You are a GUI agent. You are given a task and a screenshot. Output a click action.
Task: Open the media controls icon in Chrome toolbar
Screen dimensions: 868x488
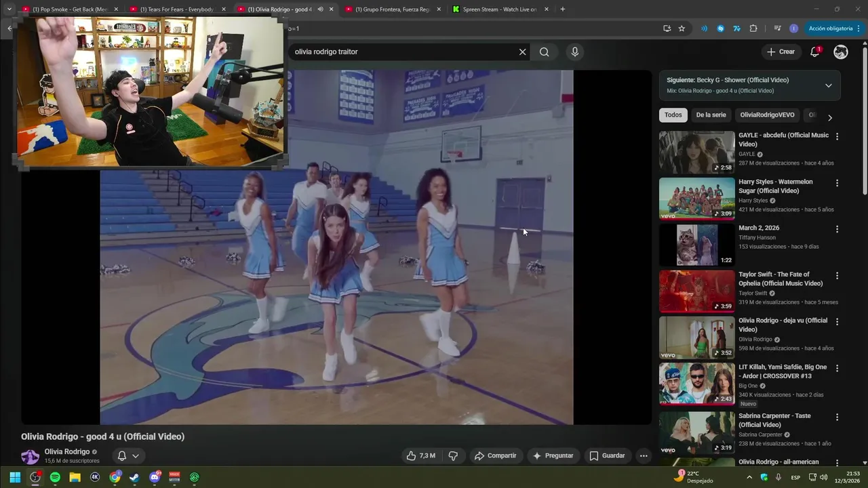[777, 28]
